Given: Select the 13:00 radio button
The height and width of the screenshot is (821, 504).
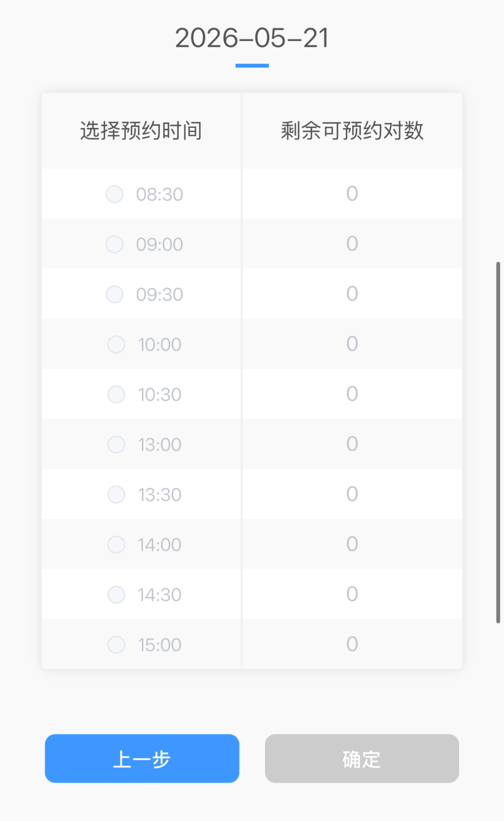Looking at the screenshot, I should [x=116, y=445].
